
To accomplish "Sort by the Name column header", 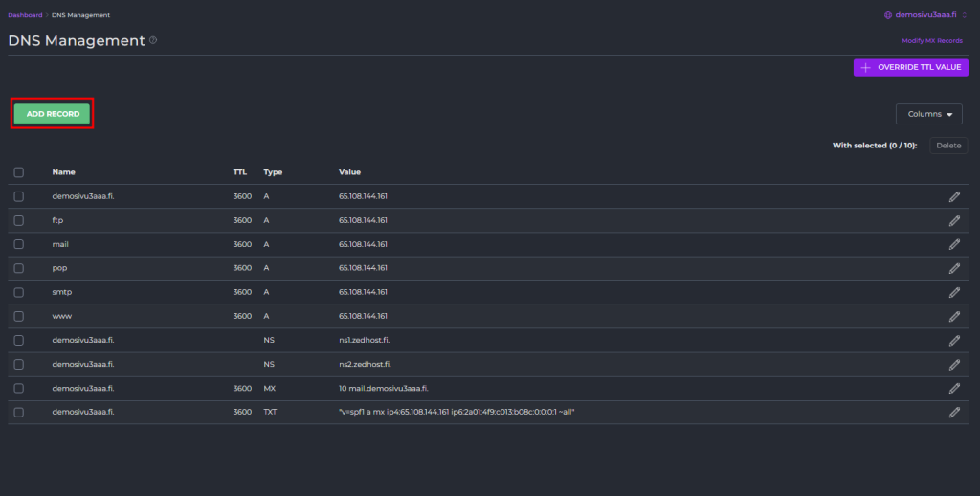I will 64,172.
